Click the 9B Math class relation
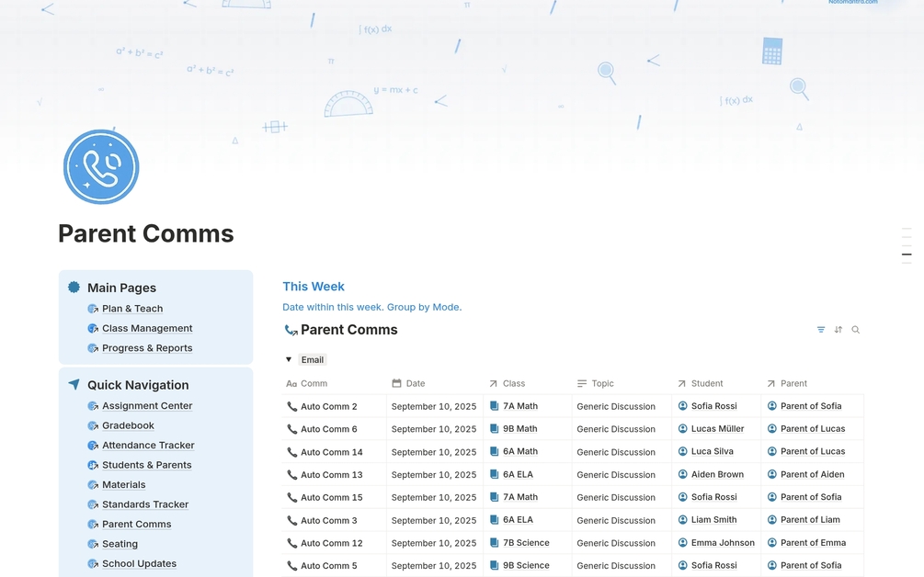Image resolution: width=924 pixels, height=577 pixels. coord(519,429)
